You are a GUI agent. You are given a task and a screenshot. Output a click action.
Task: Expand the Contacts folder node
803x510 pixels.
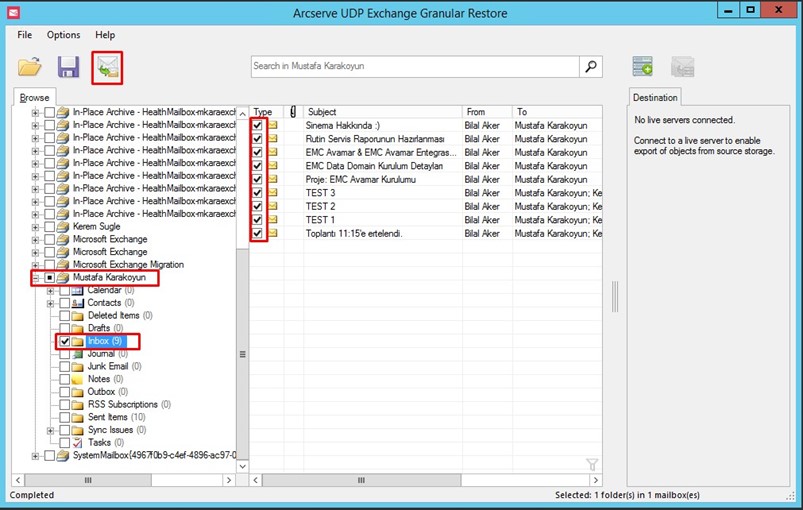pyautogui.click(x=50, y=304)
